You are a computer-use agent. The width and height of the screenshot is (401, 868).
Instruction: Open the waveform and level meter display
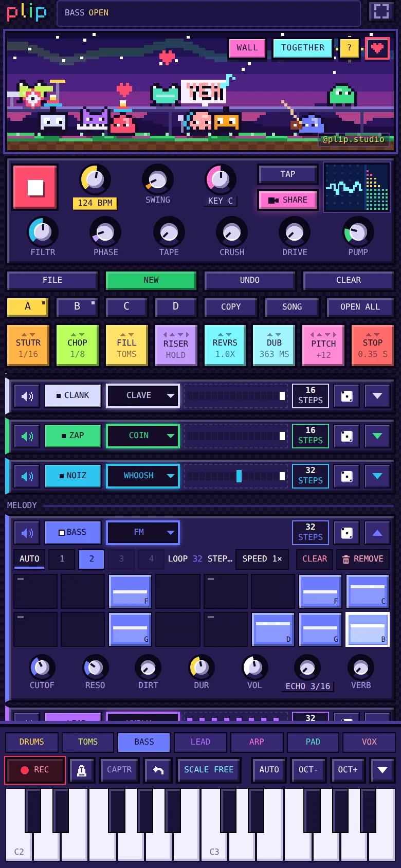357,187
